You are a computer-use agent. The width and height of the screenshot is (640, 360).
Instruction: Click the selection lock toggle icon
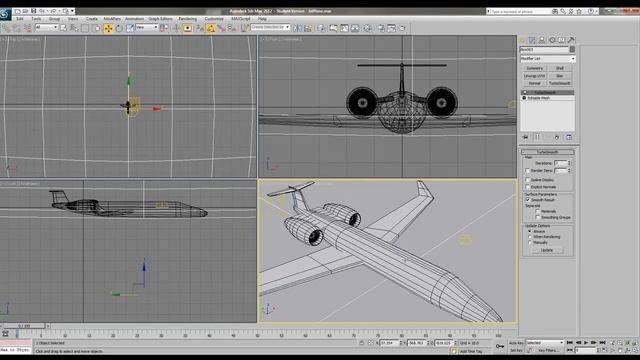[362, 343]
